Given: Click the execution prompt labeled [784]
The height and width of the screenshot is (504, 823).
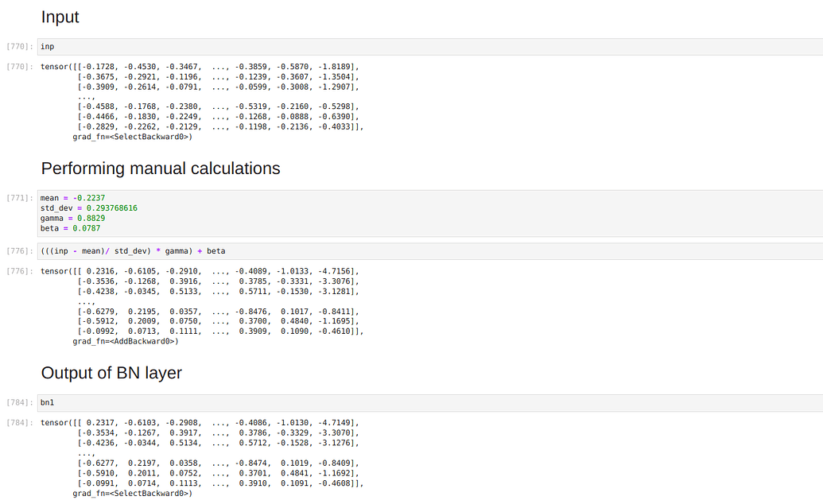Looking at the screenshot, I should pyautogui.click(x=17, y=402).
